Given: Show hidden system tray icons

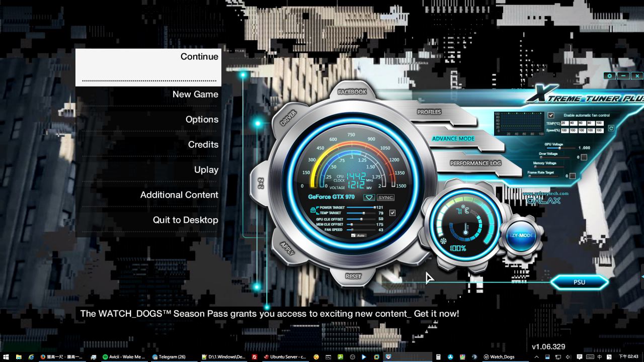Looking at the screenshot, I should click(x=536, y=357).
